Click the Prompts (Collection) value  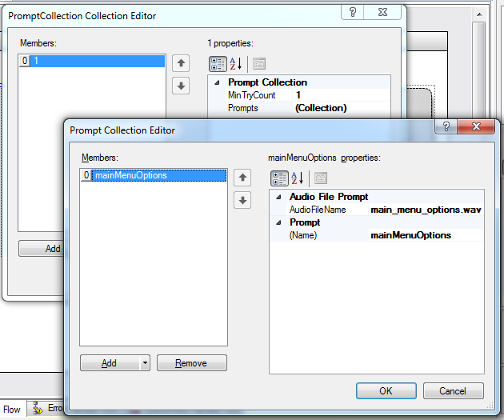pos(342,108)
